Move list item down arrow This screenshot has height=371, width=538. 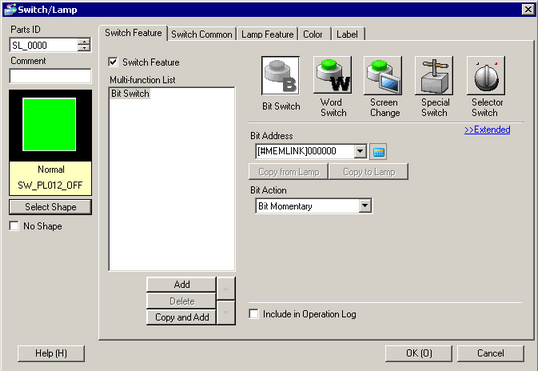[x=226, y=312]
